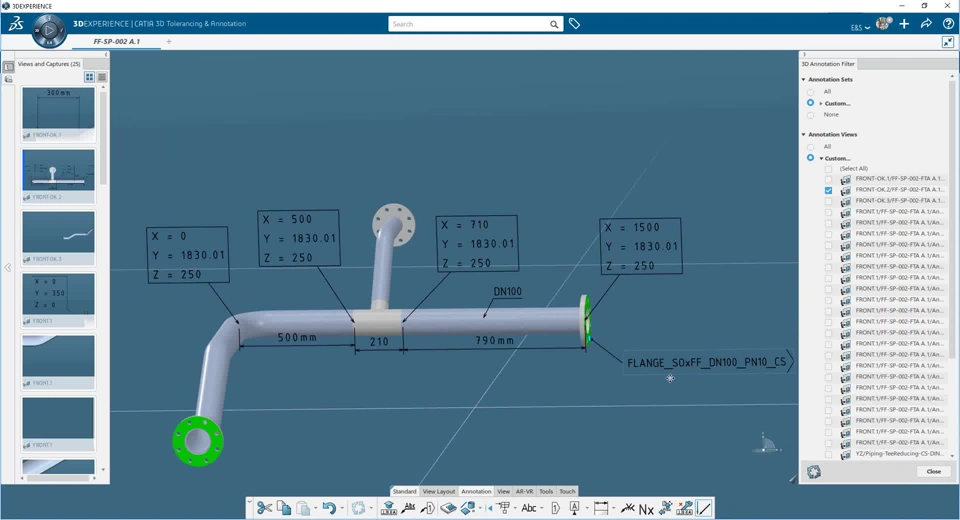
Task: Collapse Custom under Annotation Views
Action: click(x=821, y=159)
